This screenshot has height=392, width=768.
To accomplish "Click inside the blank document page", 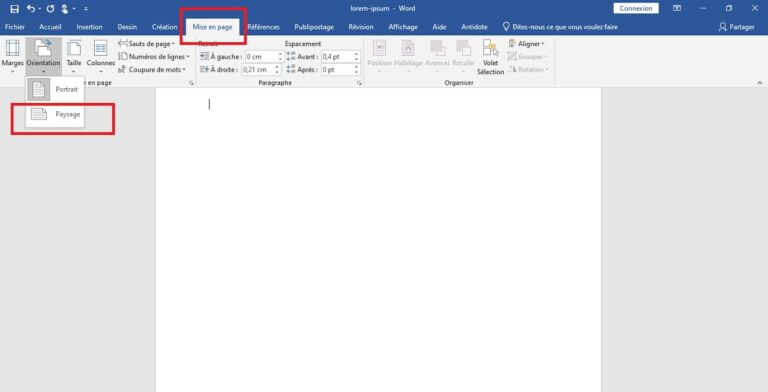I will (x=378, y=240).
